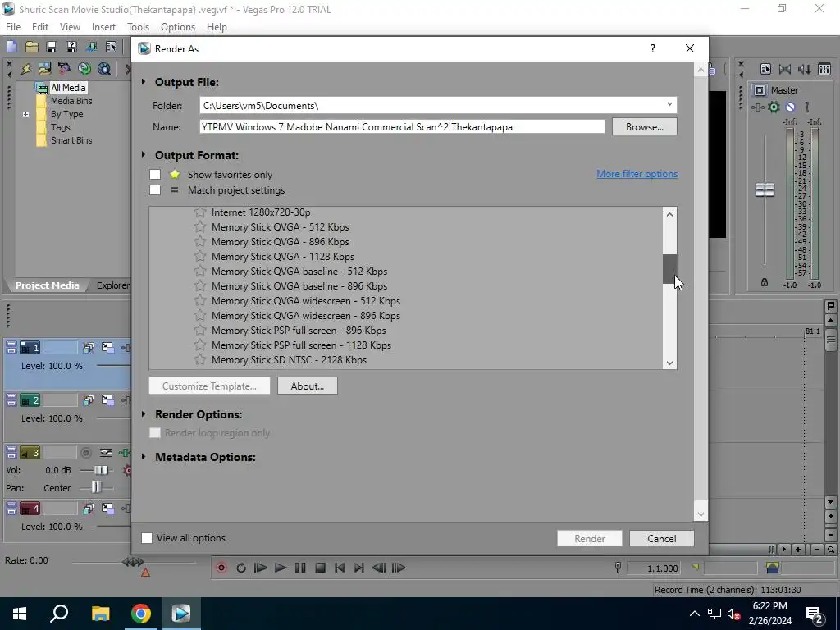Open the Tools menu
This screenshot has height=630, width=840.
(x=138, y=27)
